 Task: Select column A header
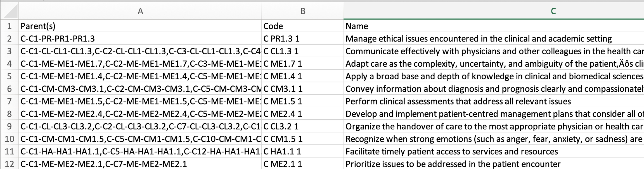tap(140, 11)
